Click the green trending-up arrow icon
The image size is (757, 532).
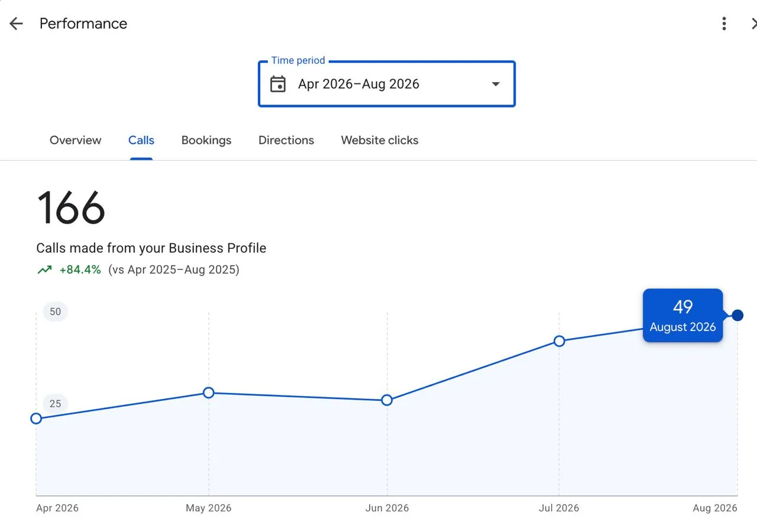[x=44, y=270]
